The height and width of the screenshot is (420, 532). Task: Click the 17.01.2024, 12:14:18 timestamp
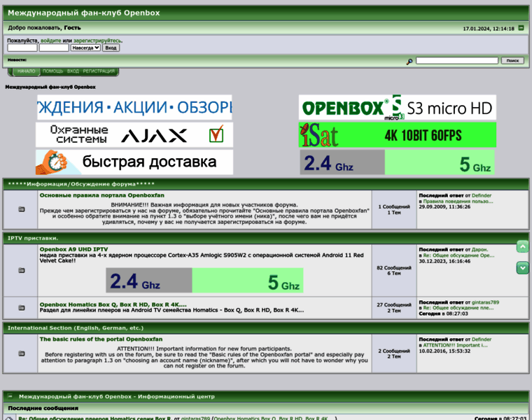489,29
